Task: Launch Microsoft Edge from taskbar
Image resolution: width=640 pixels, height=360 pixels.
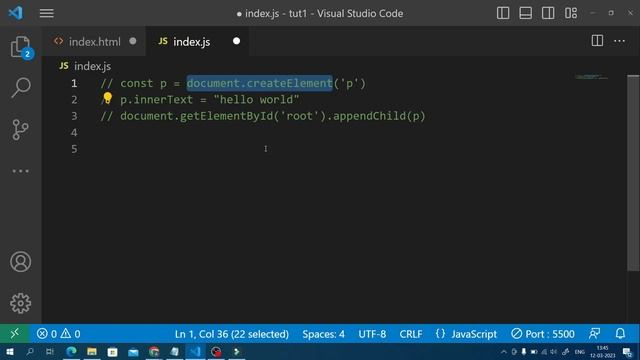Action: (x=71, y=351)
